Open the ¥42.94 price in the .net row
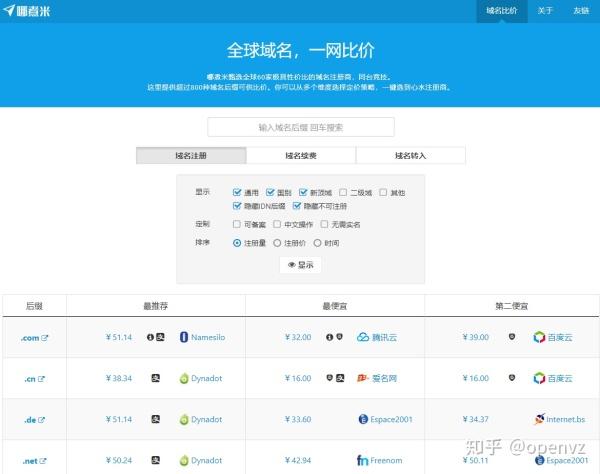 (x=298, y=460)
